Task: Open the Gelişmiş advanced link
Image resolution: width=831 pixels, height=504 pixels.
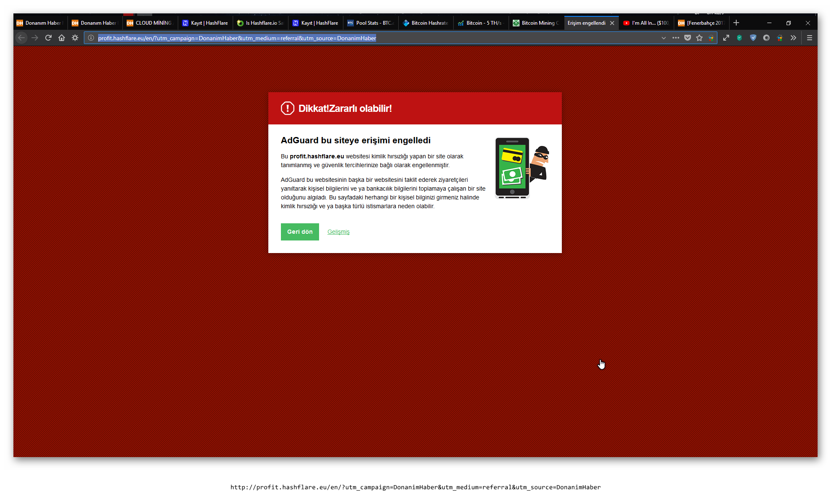Action: pos(338,232)
